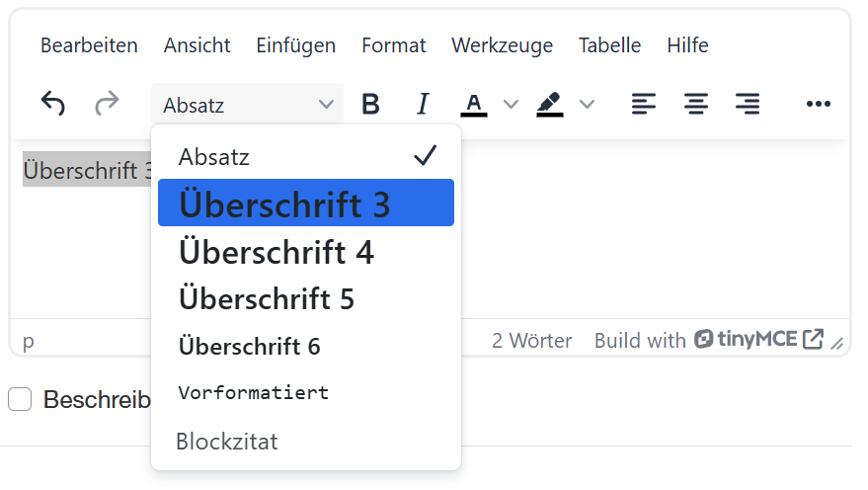Choose Überschrift 6 format

tap(306, 347)
